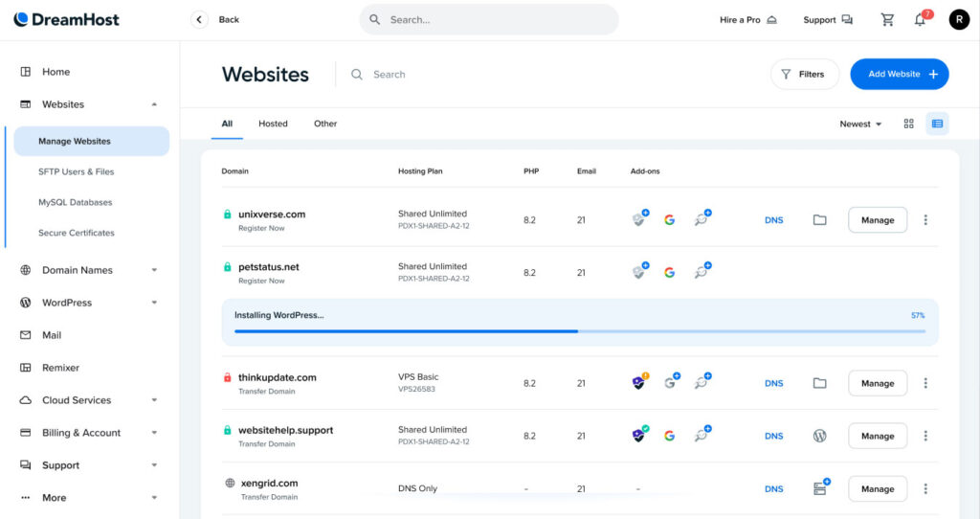Expand the Support sidebar section
The image size is (980, 519).
pyautogui.click(x=154, y=465)
